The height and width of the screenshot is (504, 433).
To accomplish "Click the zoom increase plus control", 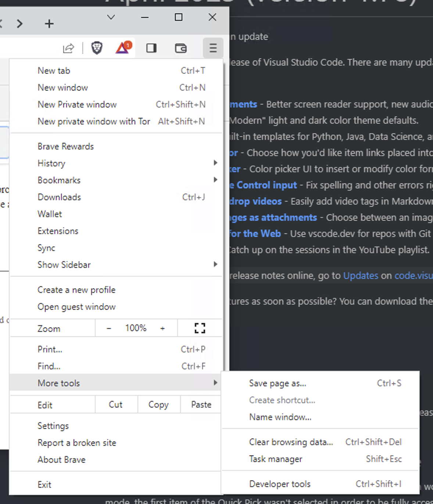I will click(x=163, y=328).
